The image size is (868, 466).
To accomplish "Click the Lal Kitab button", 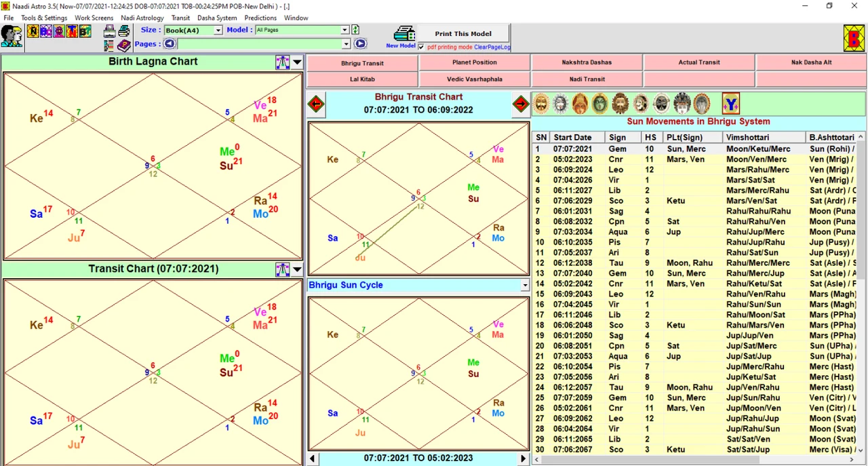I will pyautogui.click(x=362, y=79).
